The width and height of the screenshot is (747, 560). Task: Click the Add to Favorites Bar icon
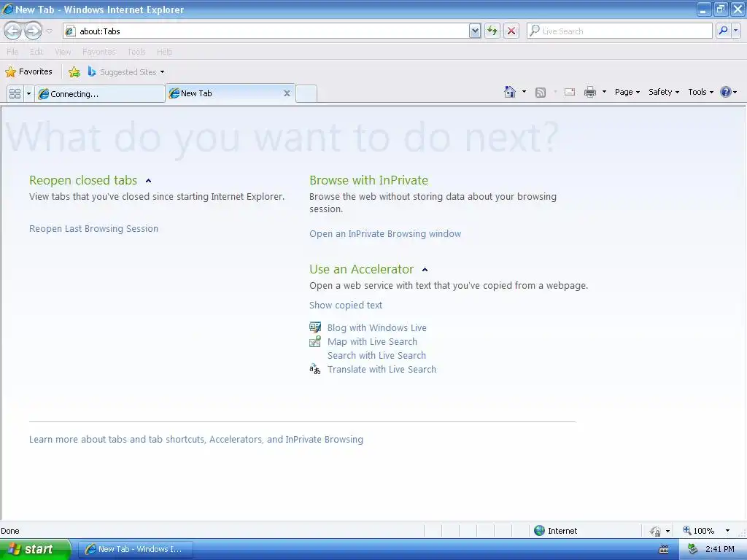(x=74, y=72)
